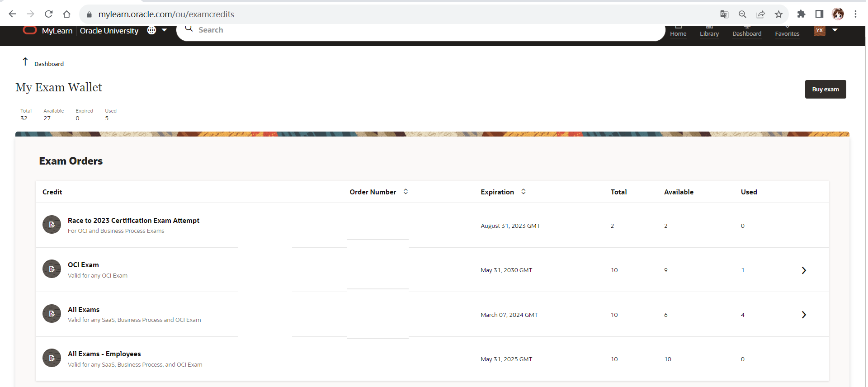
Task: Click 'Valid for any OCI Exam' subtitle
Action: [x=98, y=276]
